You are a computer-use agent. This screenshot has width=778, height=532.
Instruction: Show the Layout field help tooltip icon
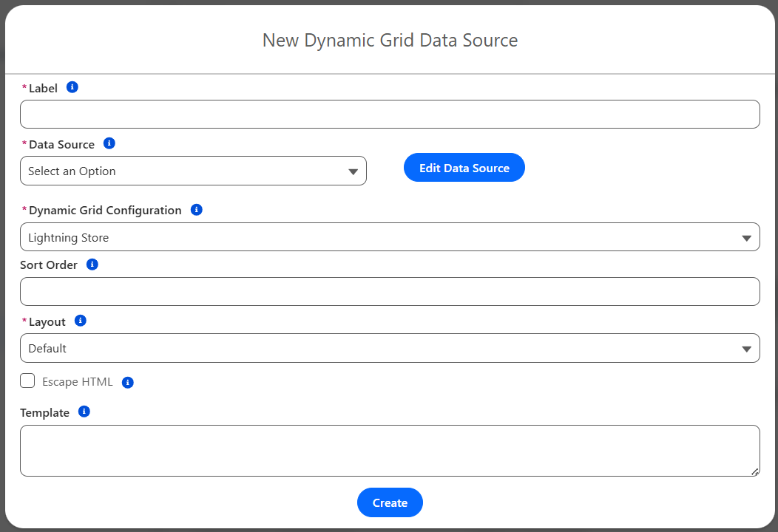click(x=81, y=321)
